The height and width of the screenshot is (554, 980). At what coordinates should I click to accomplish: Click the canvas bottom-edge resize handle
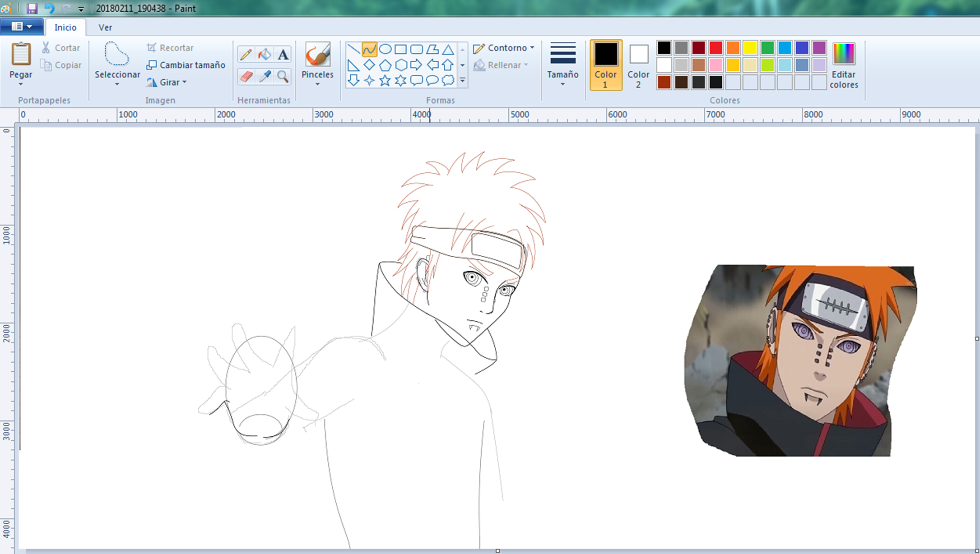(497, 551)
